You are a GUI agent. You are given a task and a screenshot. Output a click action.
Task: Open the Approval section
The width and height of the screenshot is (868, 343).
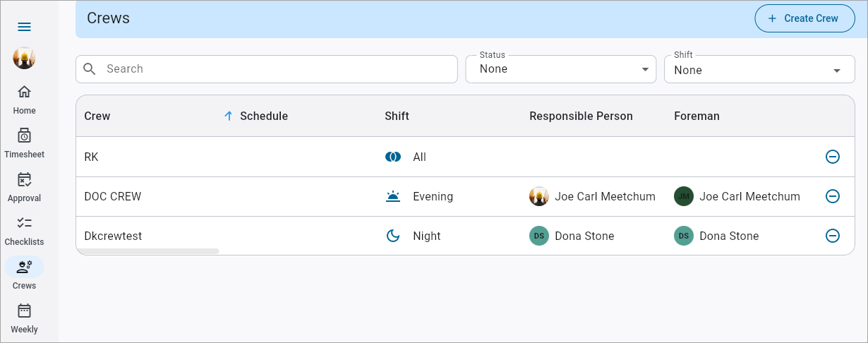pyautogui.click(x=24, y=187)
